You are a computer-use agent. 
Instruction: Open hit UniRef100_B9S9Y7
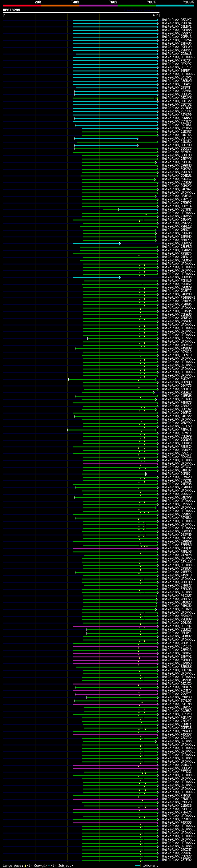click(x=176, y=33)
